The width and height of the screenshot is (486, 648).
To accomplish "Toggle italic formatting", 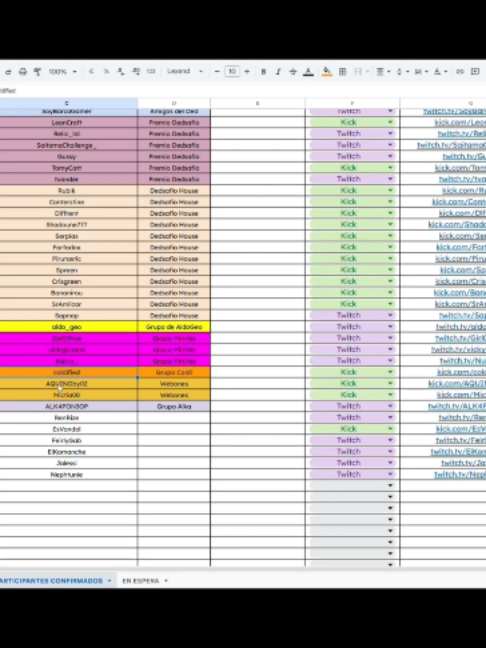I will coord(278,72).
